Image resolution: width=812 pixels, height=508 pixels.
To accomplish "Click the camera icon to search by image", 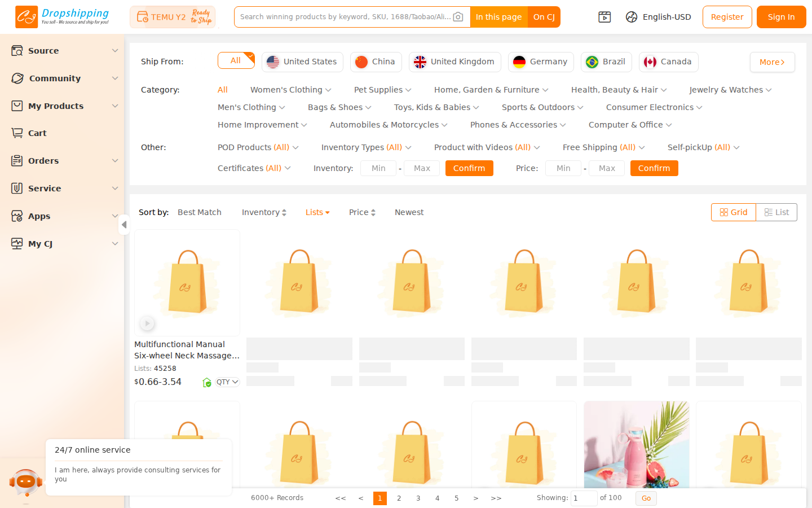I will pos(457,17).
